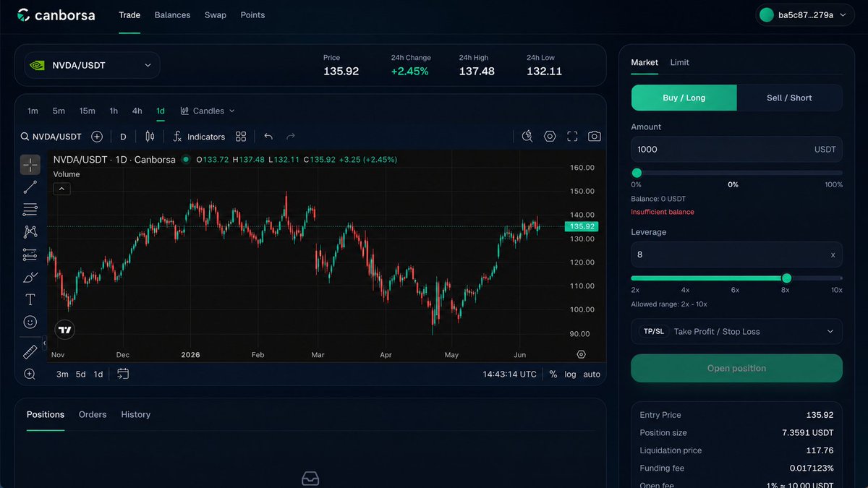Screen dimensions: 868x488
Task: Open symbol search for NVDA/USDT
Action: point(51,137)
